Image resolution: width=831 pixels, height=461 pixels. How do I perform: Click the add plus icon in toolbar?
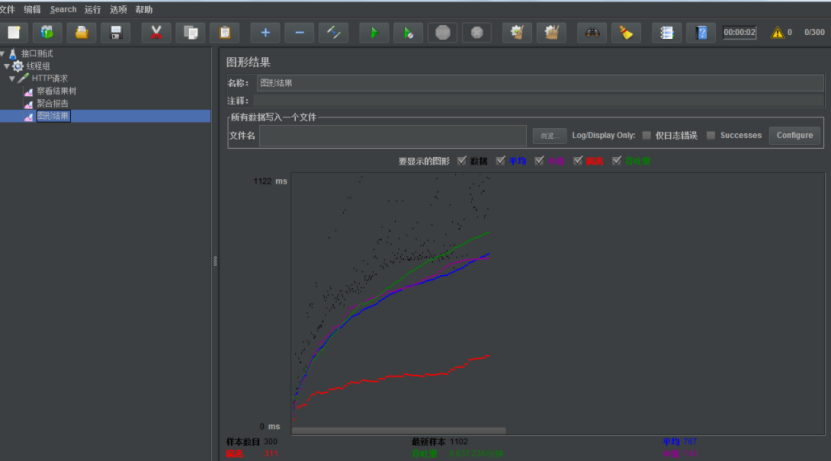pos(265,32)
